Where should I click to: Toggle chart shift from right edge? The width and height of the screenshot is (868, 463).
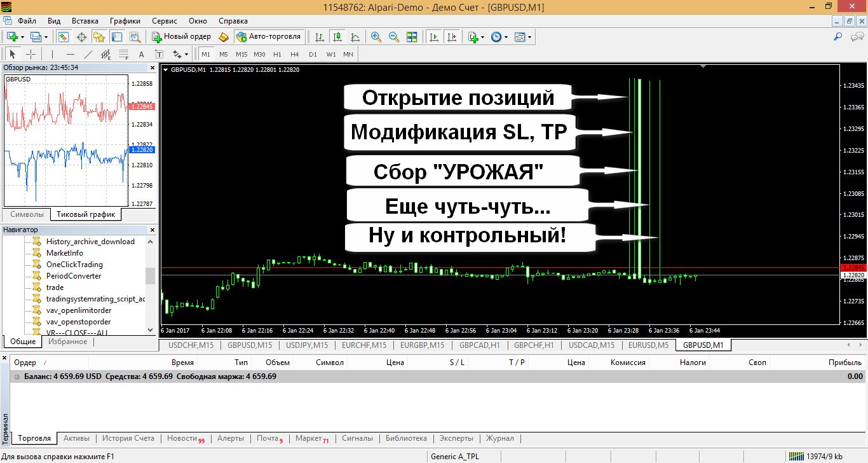[x=452, y=37]
